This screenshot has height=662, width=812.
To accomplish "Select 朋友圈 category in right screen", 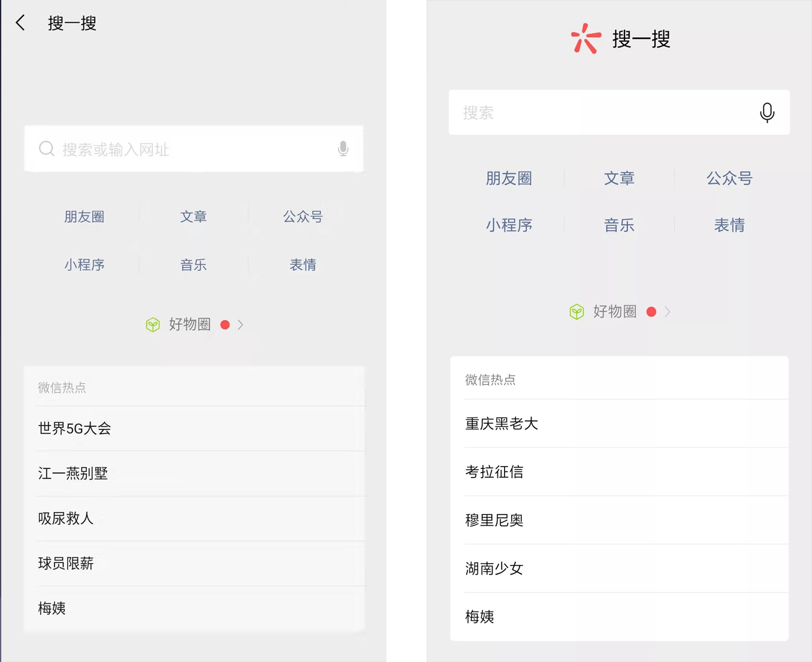I will click(x=509, y=178).
